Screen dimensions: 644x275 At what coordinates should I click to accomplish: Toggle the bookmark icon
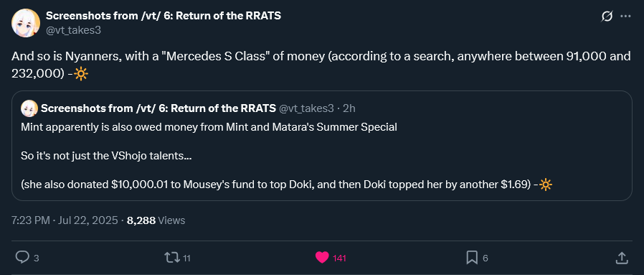[x=472, y=258]
